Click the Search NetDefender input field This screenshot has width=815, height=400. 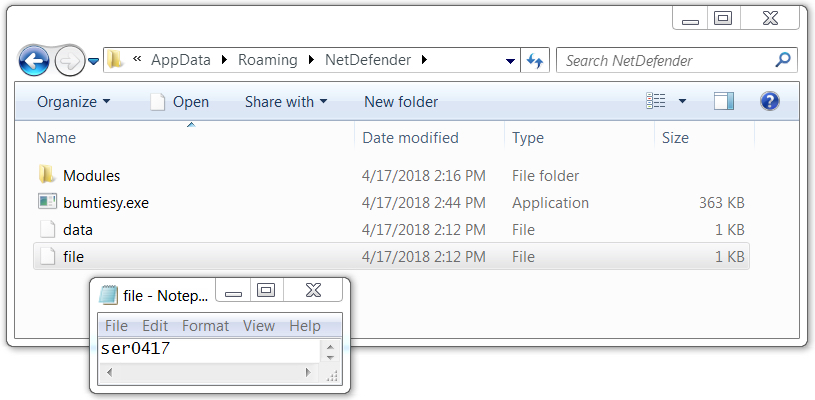click(x=665, y=61)
